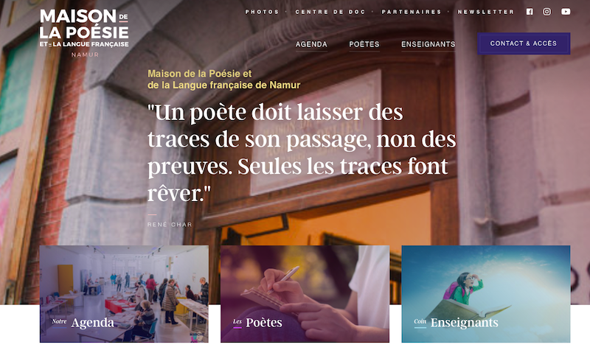
Task: Click the Contact & Accès button
Action: tap(524, 43)
